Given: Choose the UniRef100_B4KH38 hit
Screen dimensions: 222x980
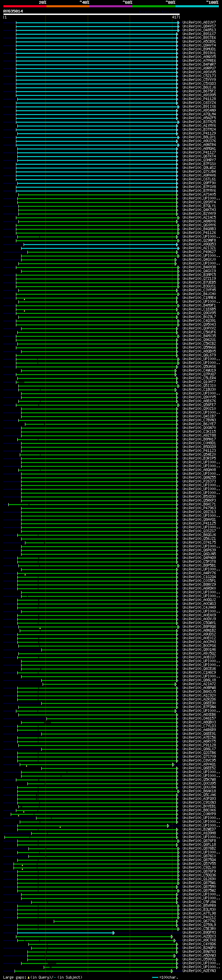Looking at the screenshot, I should click(199, 267).
